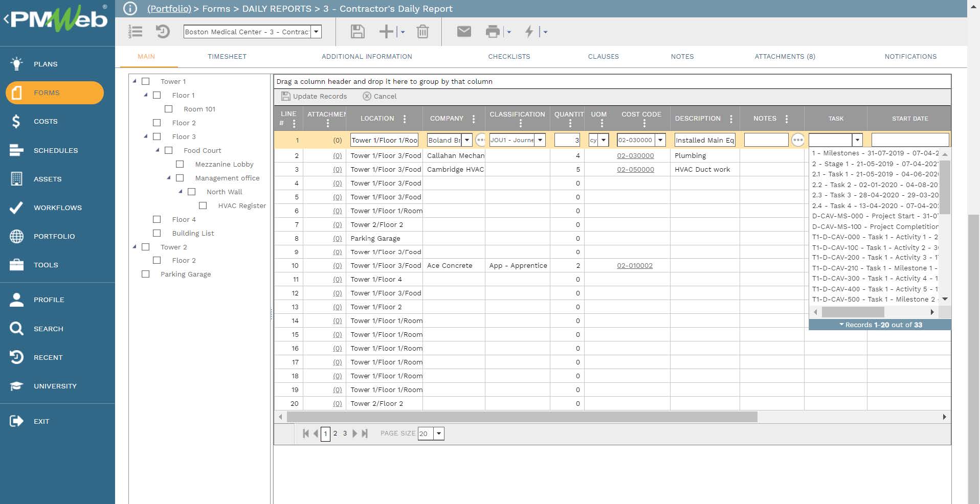The height and width of the screenshot is (504, 980).
Task: Switch to the Notes tab
Action: pyautogui.click(x=682, y=57)
